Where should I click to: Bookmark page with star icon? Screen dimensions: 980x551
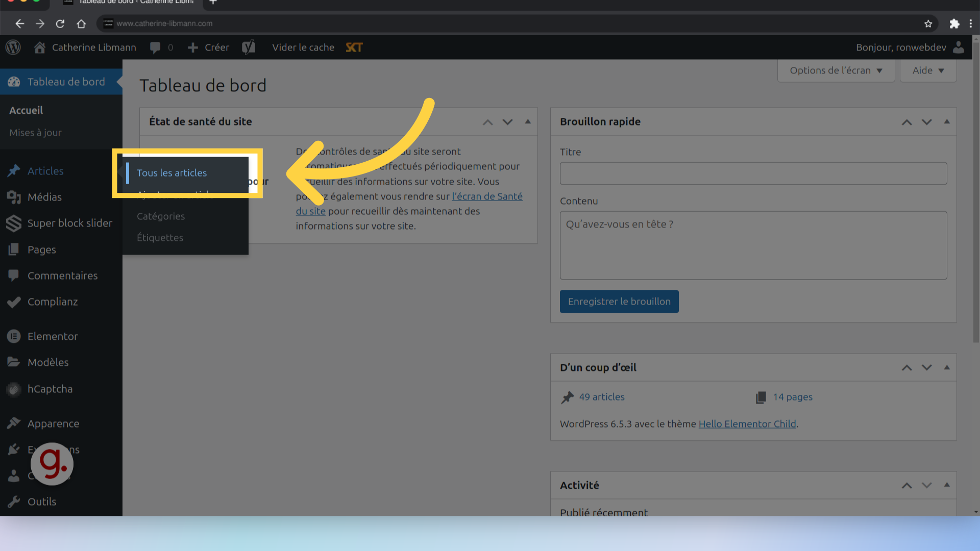click(x=928, y=23)
